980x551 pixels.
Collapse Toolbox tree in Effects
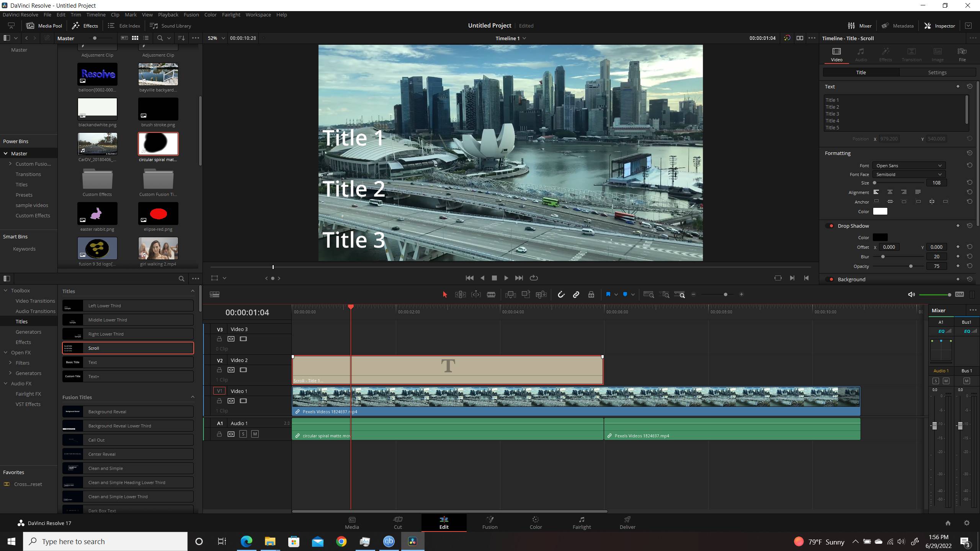tap(6, 290)
